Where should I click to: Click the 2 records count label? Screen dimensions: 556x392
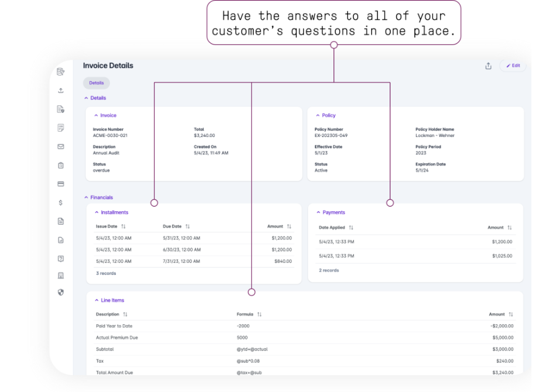click(x=329, y=270)
